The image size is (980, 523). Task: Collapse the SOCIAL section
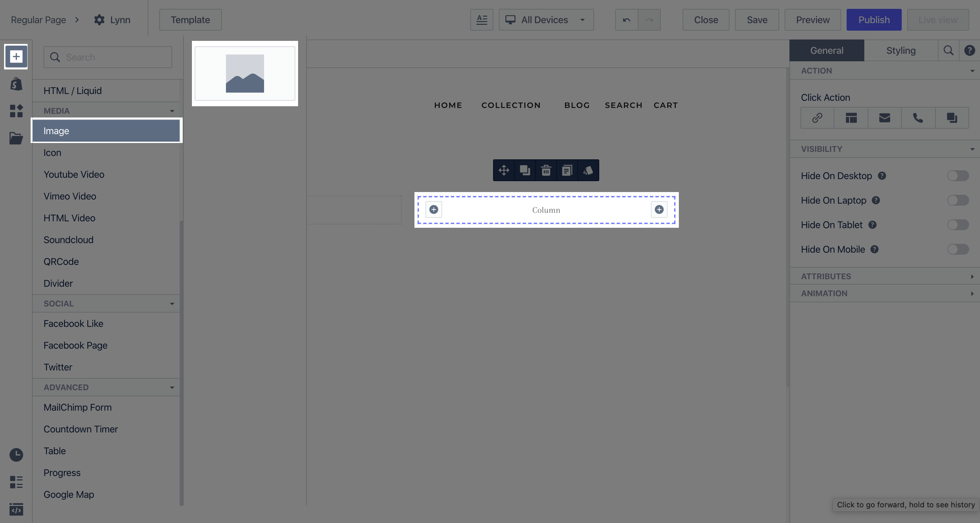106,303
